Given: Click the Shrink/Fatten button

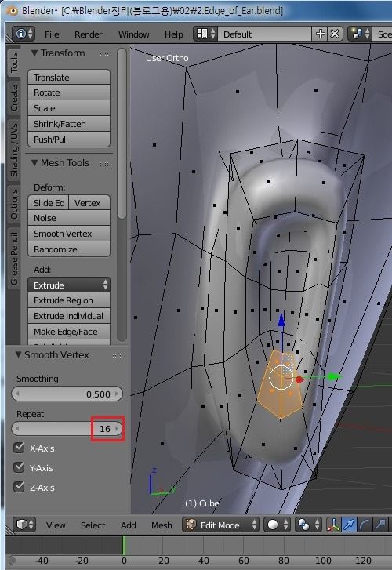Looking at the screenshot, I should [x=69, y=124].
